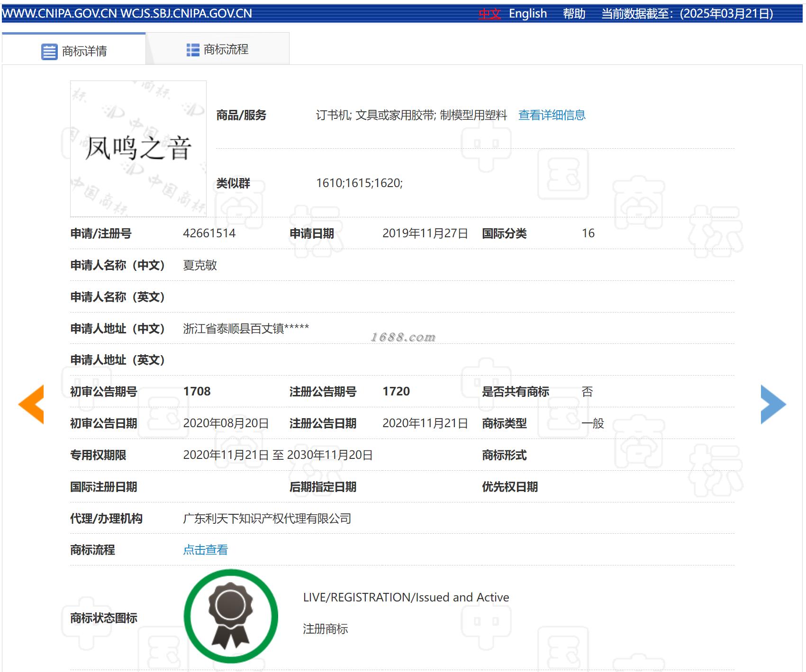Switch to the 商标流程 tab
806x672 pixels.
(217, 49)
